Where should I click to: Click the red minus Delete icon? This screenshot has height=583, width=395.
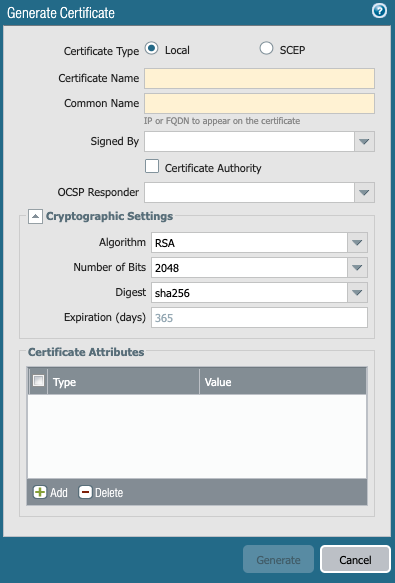coord(85,492)
